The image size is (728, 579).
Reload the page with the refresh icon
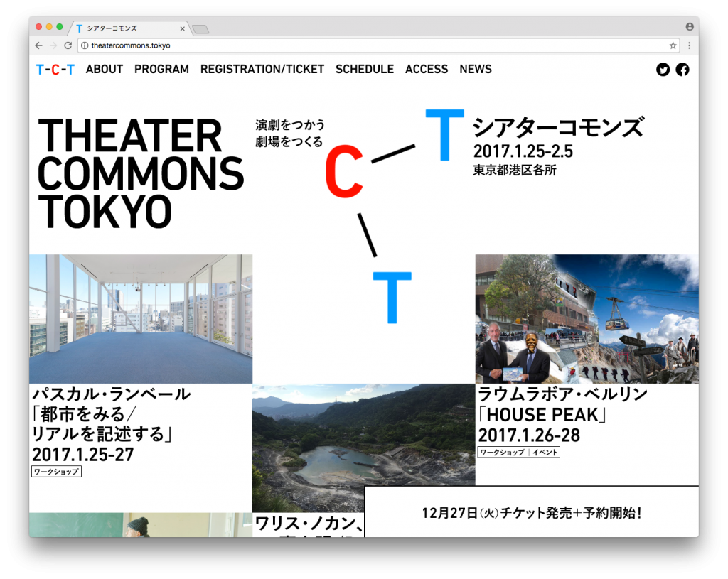68,45
